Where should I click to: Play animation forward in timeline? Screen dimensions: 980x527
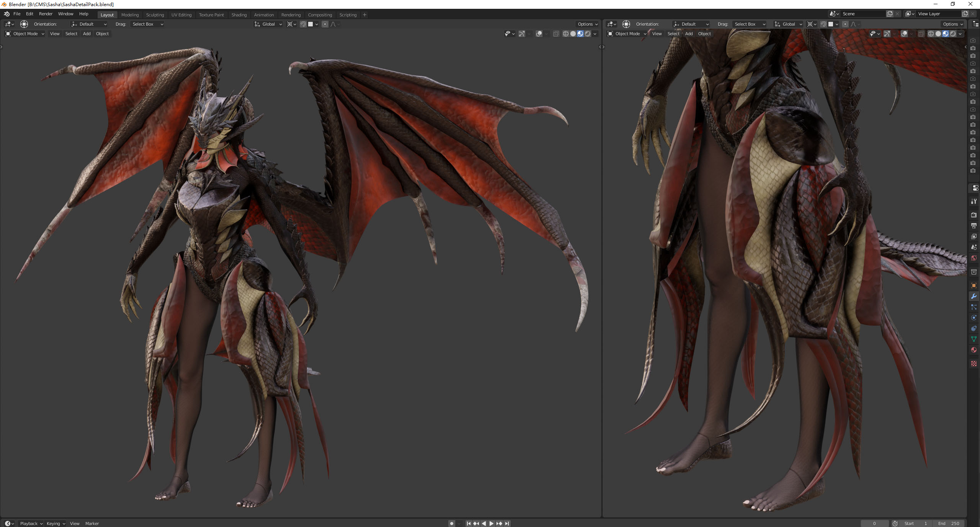click(492, 523)
